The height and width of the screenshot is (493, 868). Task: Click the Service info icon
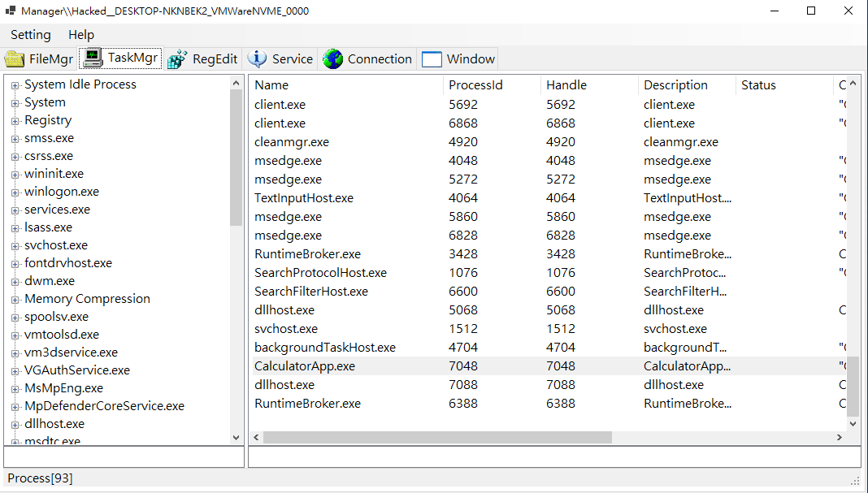tap(258, 58)
